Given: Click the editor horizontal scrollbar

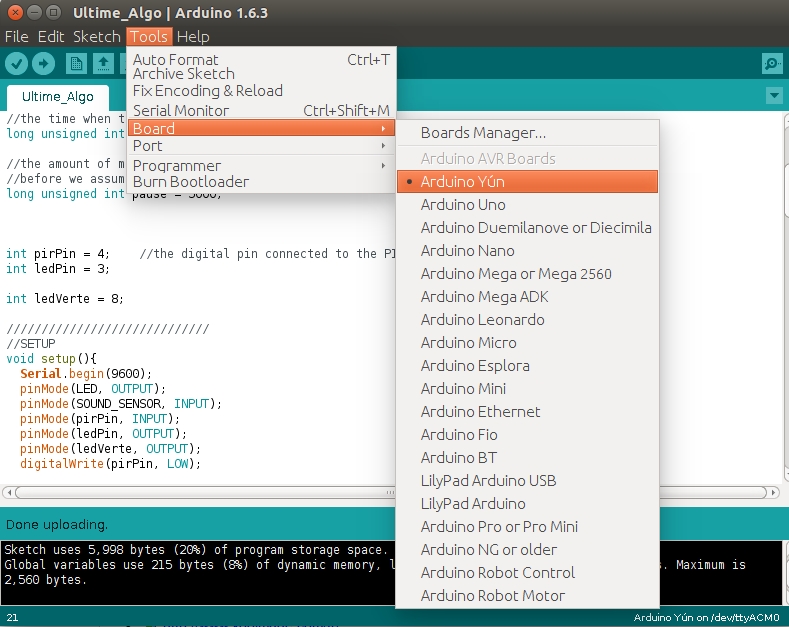Looking at the screenshot, I should 200,492.
